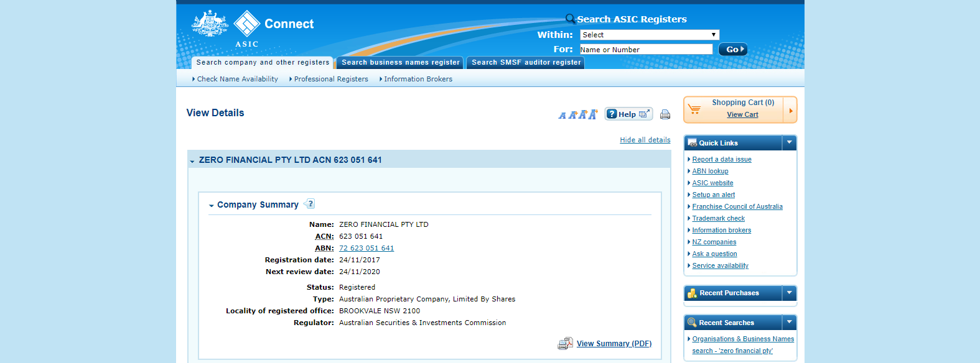Select the second font size icon
Image resolution: width=980 pixels, height=363 pixels.
click(573, 115)
